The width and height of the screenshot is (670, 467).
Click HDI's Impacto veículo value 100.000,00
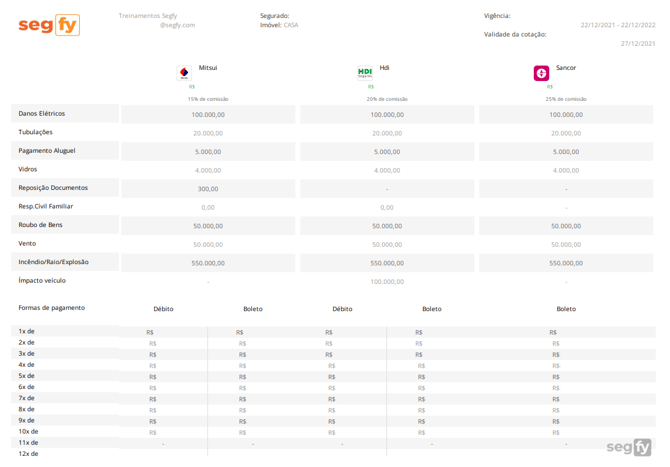(387, 282)
